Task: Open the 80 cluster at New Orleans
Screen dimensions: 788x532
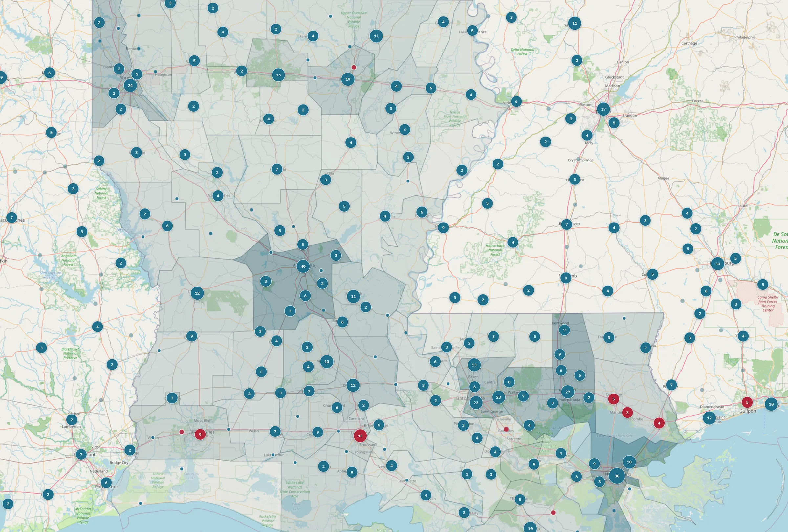Action: tap(617, 476)
